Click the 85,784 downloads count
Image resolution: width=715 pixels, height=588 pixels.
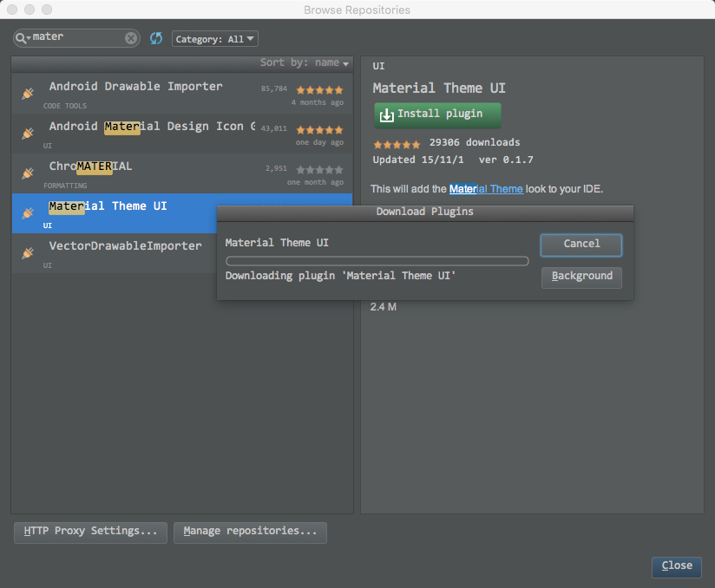click(274, 88)
